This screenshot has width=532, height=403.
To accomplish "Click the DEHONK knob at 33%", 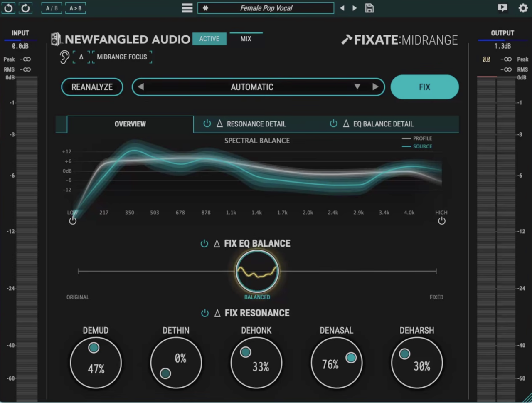I will [256, 363].
